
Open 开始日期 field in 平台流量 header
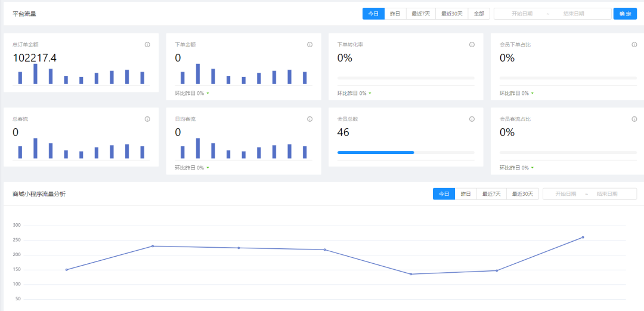[522, 14]
